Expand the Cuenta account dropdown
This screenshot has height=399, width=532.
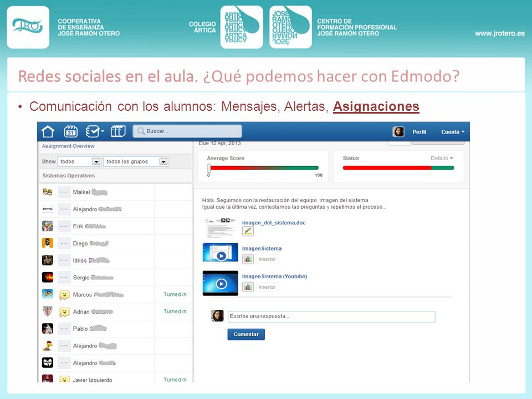pos(453,132)
